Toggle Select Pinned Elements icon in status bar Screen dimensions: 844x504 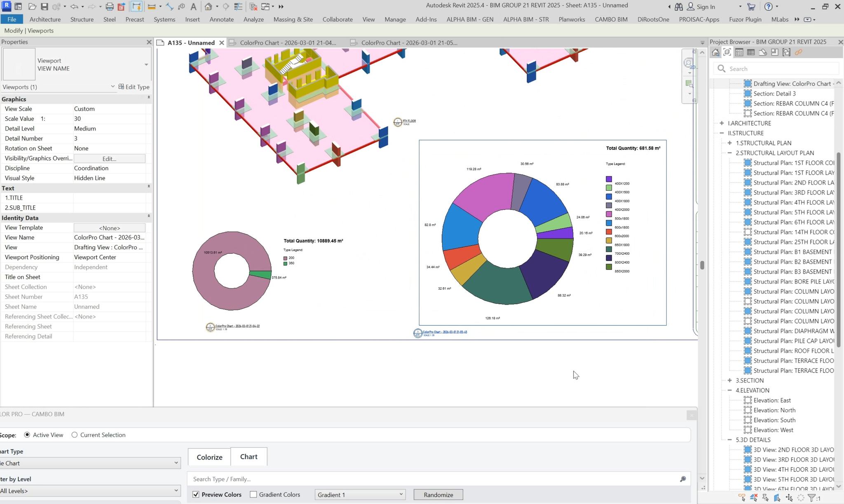tap(765, 498)
